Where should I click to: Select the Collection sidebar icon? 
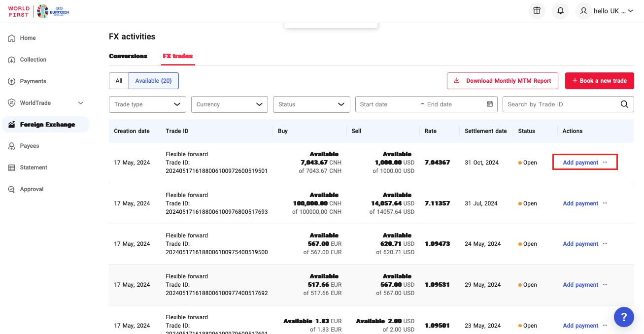click(x=12, y=60)
